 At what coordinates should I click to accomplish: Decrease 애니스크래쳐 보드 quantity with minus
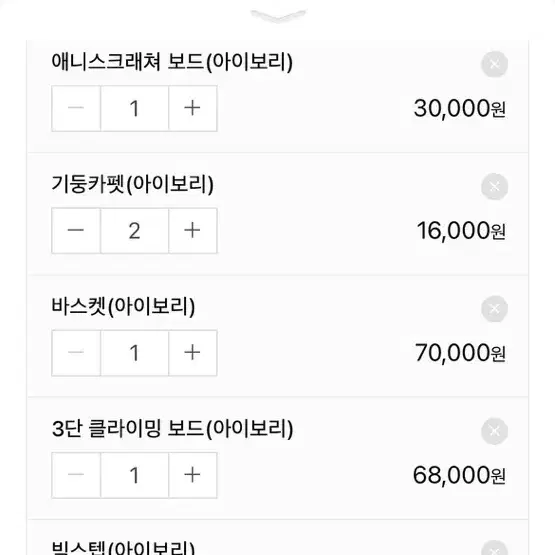pyautogui.click(x=76, y=108)
